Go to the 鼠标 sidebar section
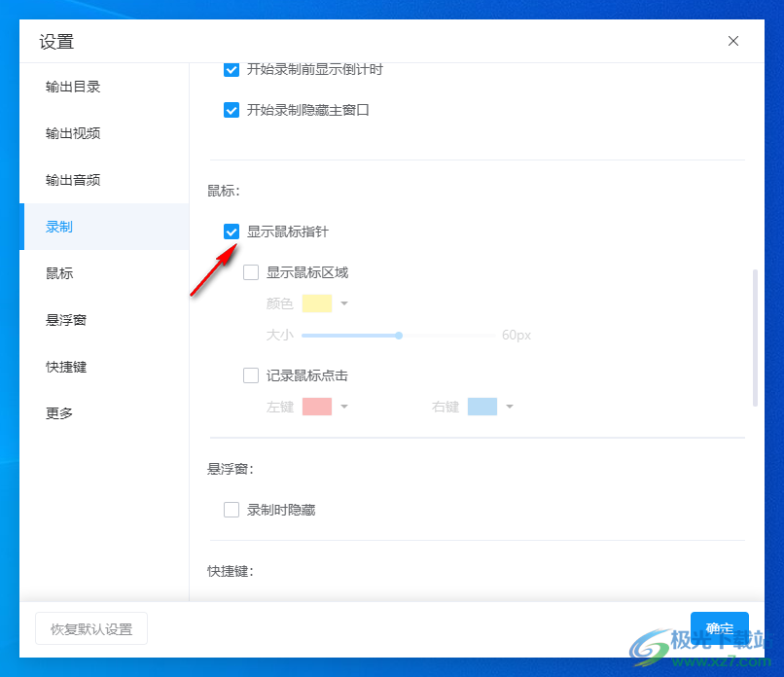This screenshot has height=677, width=784. coord(59,273)
